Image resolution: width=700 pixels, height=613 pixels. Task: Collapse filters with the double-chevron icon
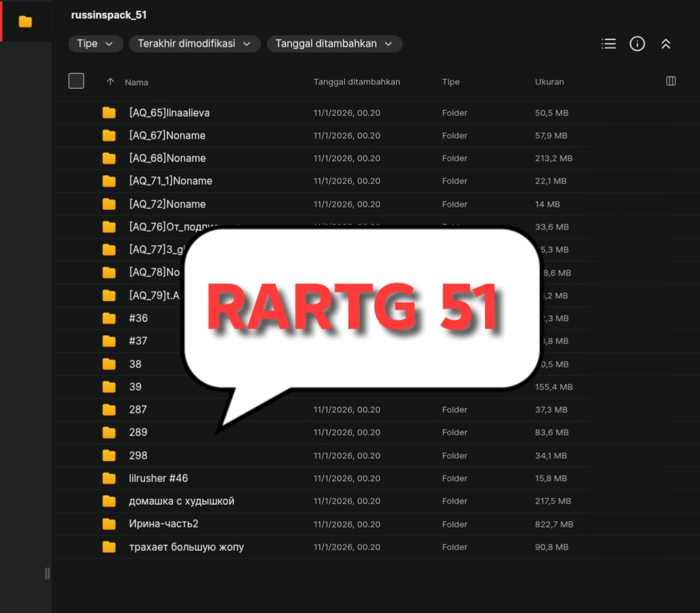(666, 44)
